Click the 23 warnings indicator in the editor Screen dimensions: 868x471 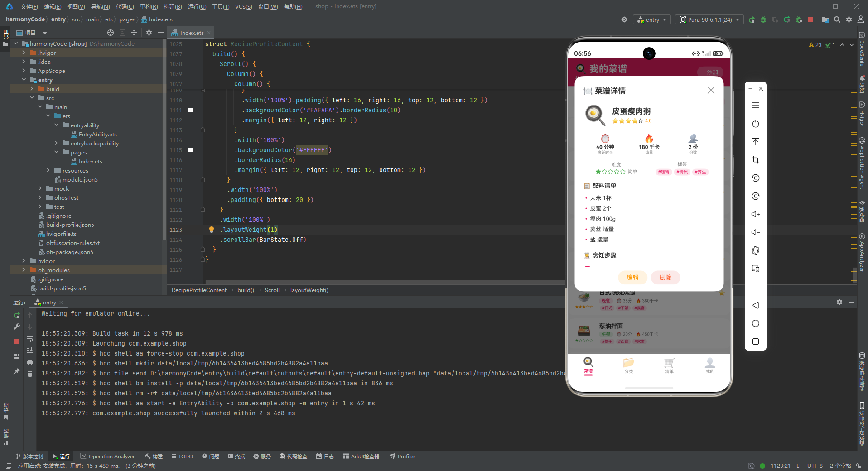click(815, 45)
